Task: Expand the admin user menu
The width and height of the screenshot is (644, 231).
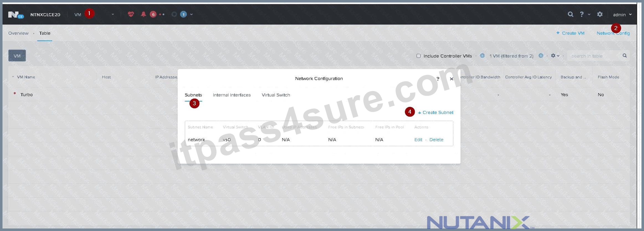Action: [x=622, y=14]
